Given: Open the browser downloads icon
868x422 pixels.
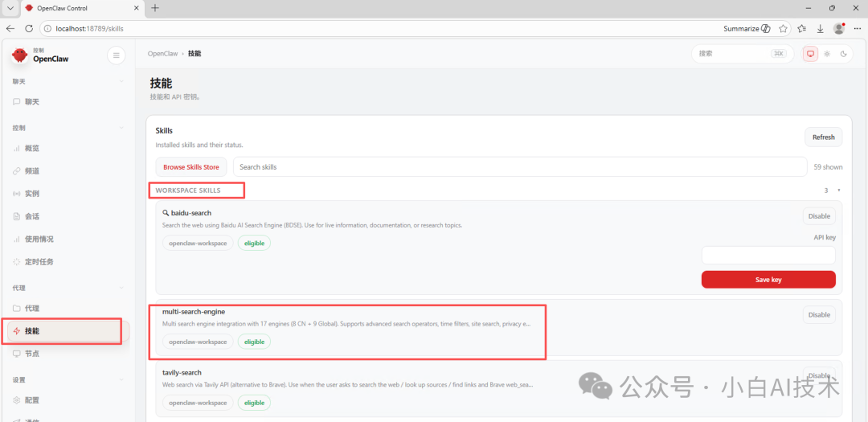Looking at the screenshot, I should 821,28.
